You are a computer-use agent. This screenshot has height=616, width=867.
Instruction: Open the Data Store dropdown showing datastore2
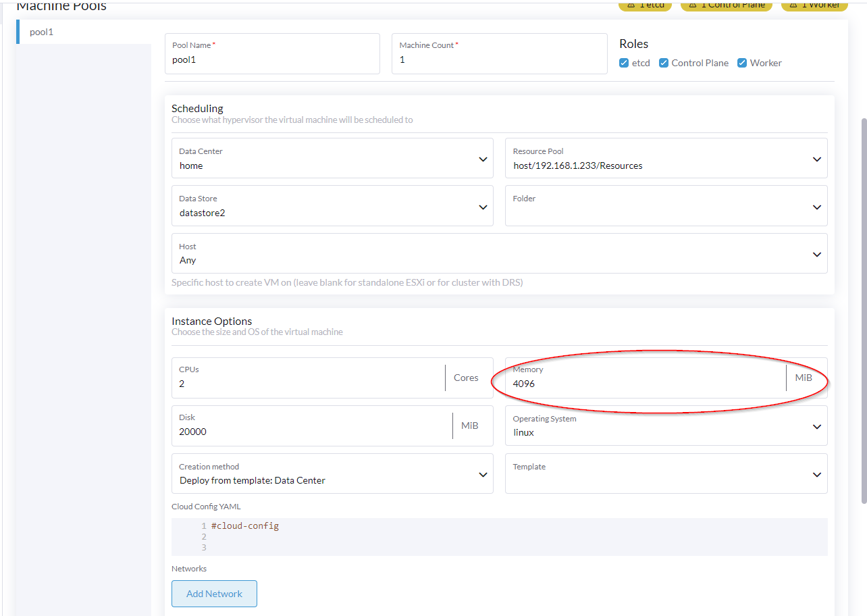click(x=482, y=206)
